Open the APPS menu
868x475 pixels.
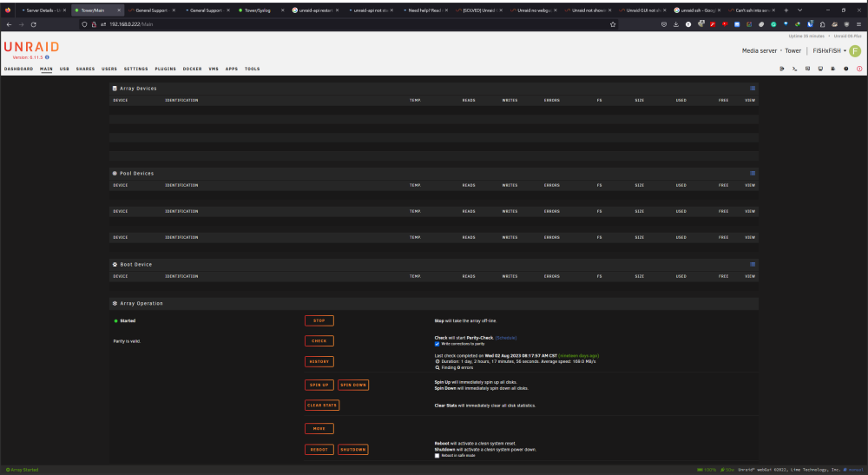[x=232, y=69]
